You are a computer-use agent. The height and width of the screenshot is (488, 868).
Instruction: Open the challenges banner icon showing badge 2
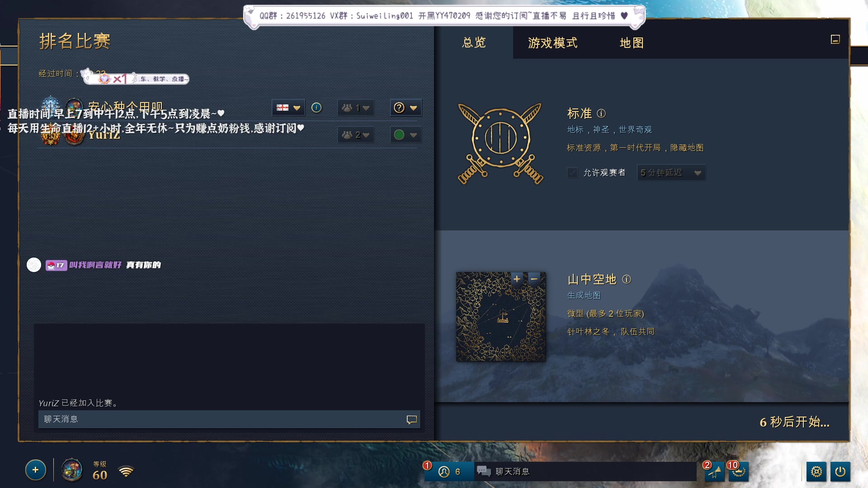point(716,471)
